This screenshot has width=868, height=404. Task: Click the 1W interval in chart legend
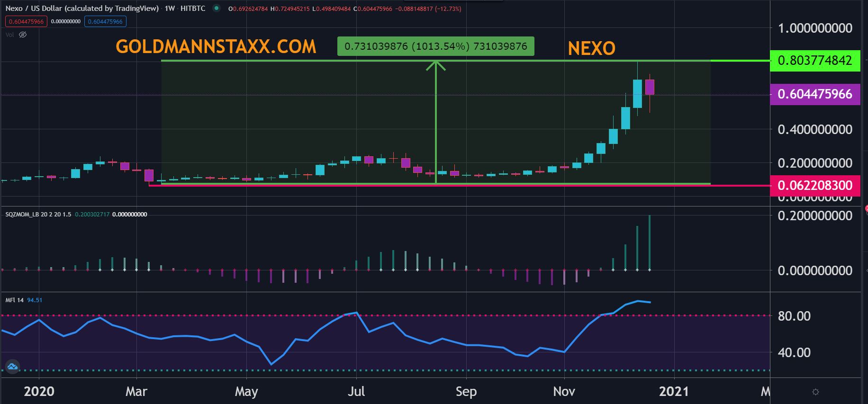coord(170,9)
